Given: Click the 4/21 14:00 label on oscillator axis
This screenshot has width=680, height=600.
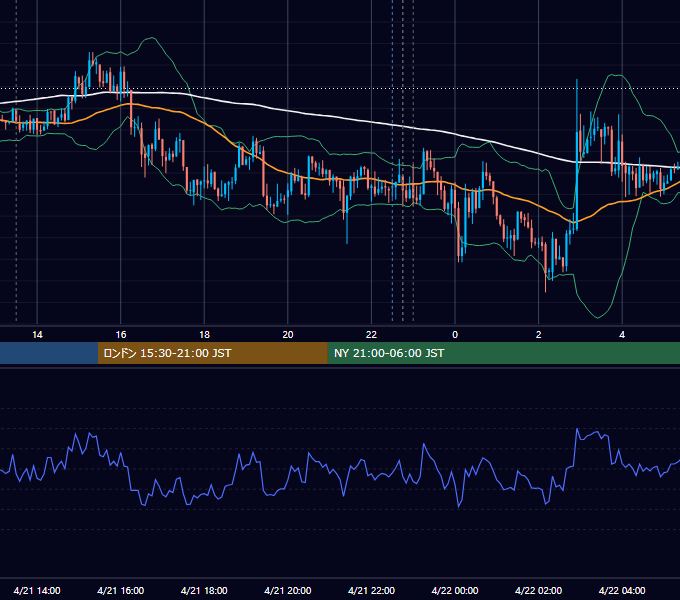Looking at the screenshot, I should 37,590.
